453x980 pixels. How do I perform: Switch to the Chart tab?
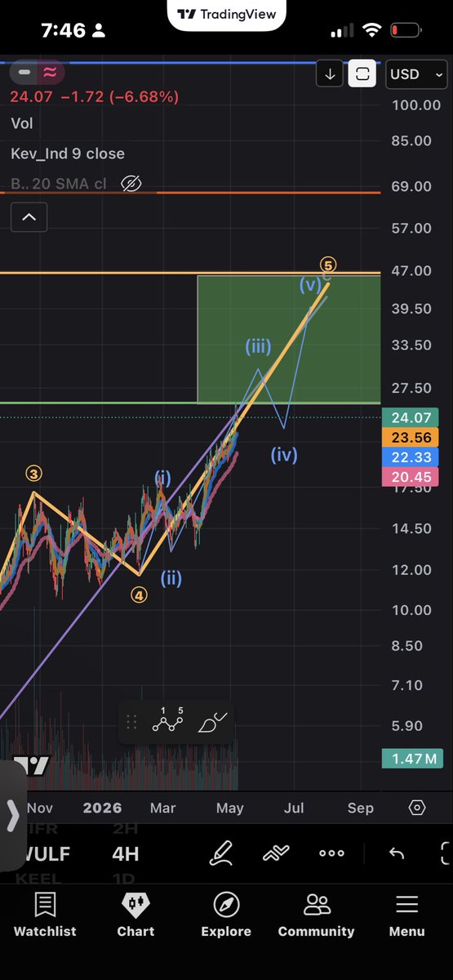(x=135, y=915)
